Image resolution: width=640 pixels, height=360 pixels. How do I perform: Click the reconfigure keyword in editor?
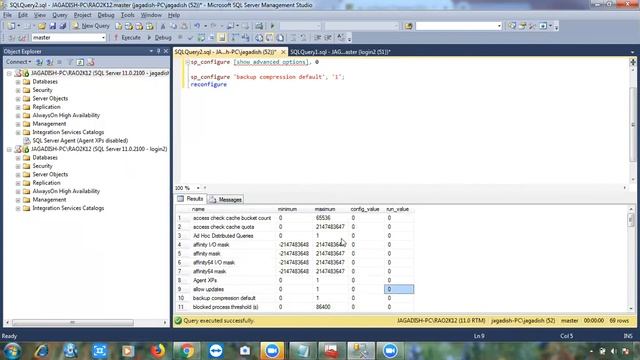[209, 84]
